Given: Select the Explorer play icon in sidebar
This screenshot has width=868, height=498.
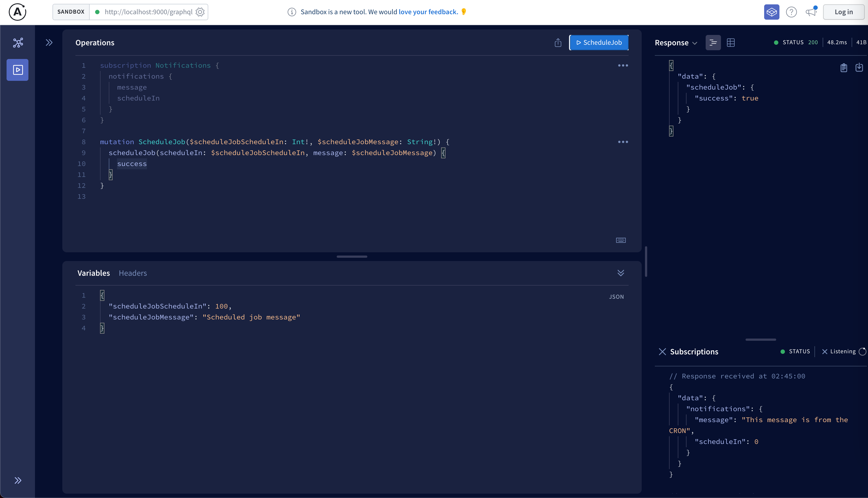Looking at the screenshot, I should tap(18, 70).
